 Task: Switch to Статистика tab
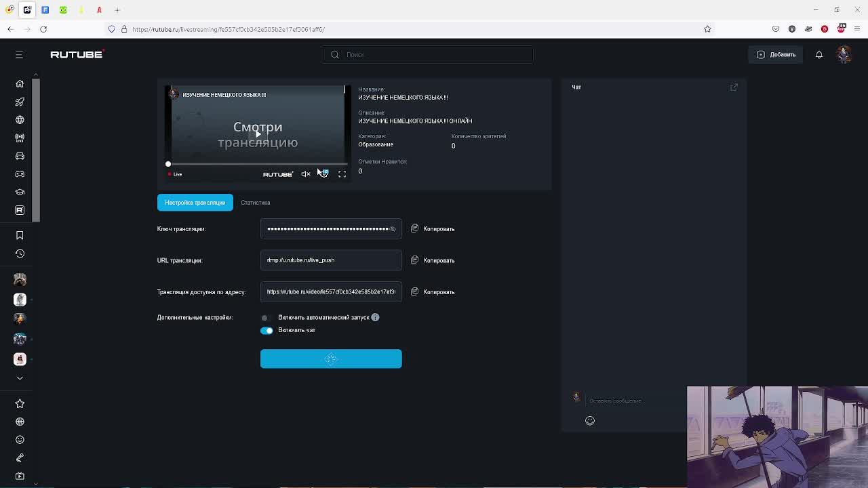(x=255, y=203)
